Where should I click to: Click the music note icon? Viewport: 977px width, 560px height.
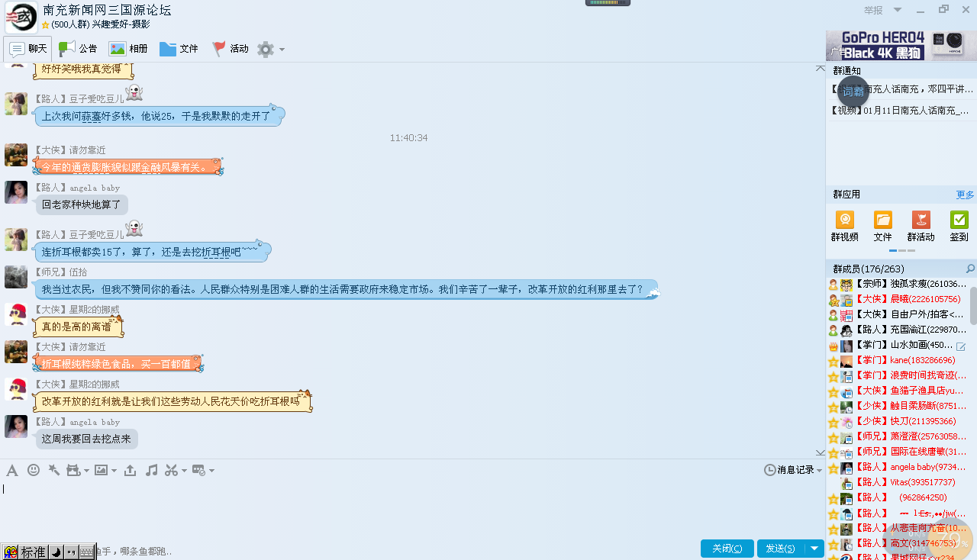pyautogui.click(x=152, y=470)
